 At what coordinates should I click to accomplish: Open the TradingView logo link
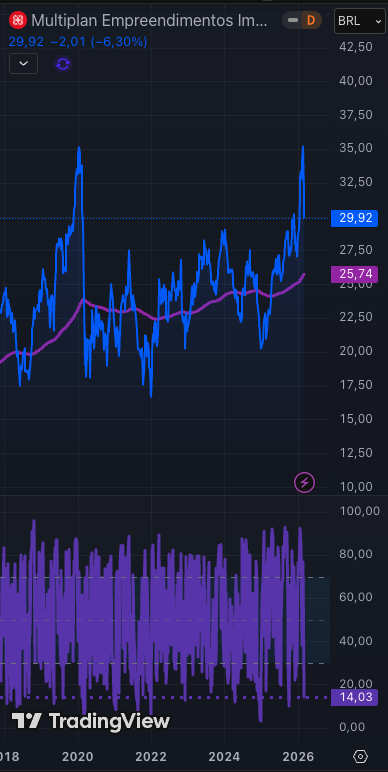click(x=91, y=721)
